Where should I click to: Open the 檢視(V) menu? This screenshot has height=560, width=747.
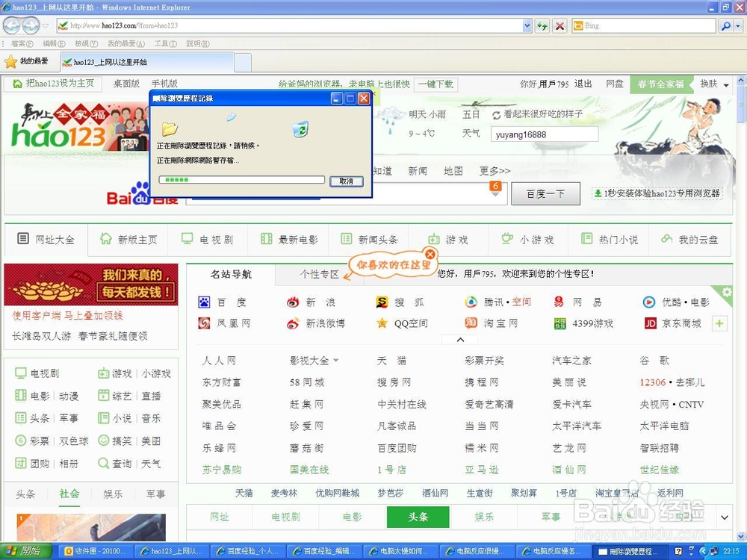(x=86, y=44)
